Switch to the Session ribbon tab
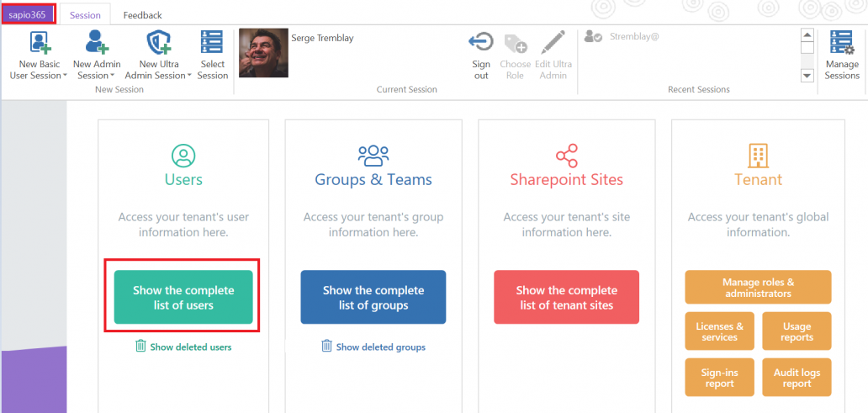The height and width of the screenshot is (413, 868). pyautogui.click(x=85, y=15)
